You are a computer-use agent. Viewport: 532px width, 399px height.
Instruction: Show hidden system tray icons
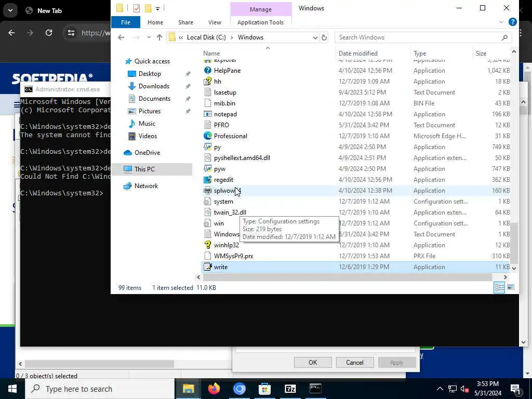click(x=440, y=389)
